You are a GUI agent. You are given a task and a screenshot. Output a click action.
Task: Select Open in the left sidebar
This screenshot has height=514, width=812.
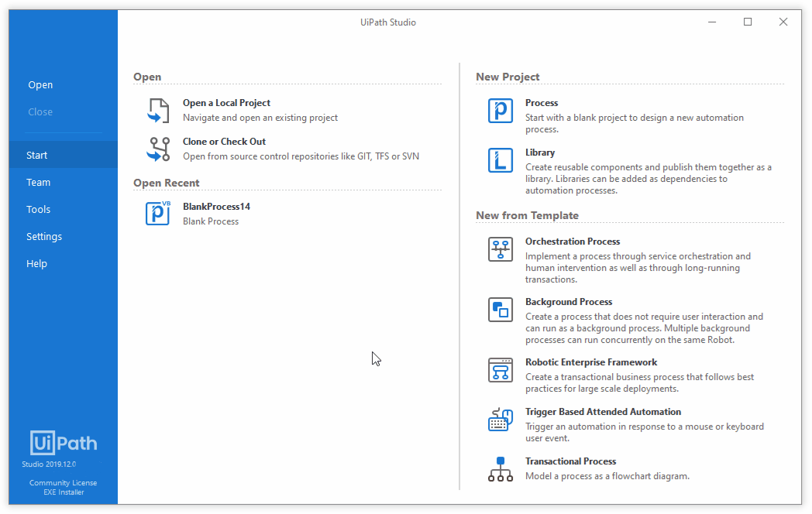point(40,85)
